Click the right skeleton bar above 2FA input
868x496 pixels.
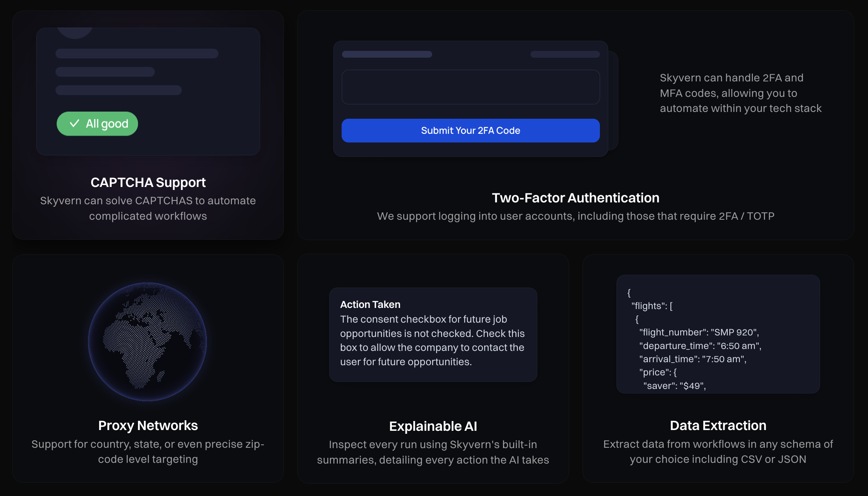(565, 54)
